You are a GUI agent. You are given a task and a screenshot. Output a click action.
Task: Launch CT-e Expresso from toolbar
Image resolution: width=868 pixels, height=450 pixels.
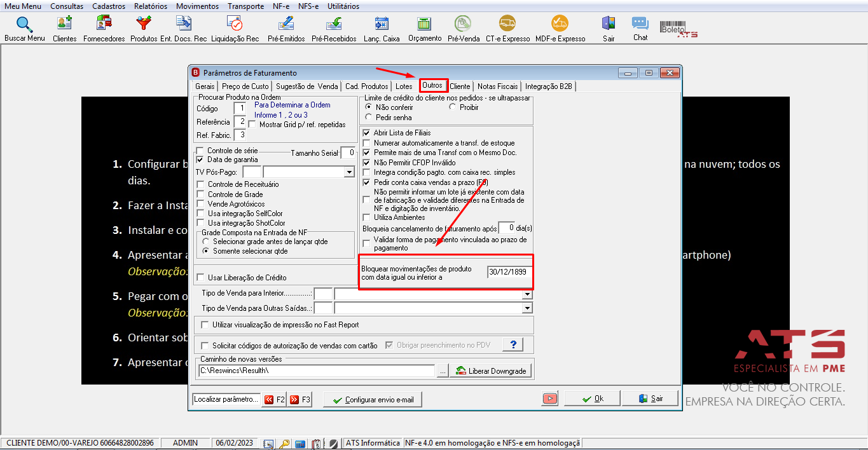507,24
